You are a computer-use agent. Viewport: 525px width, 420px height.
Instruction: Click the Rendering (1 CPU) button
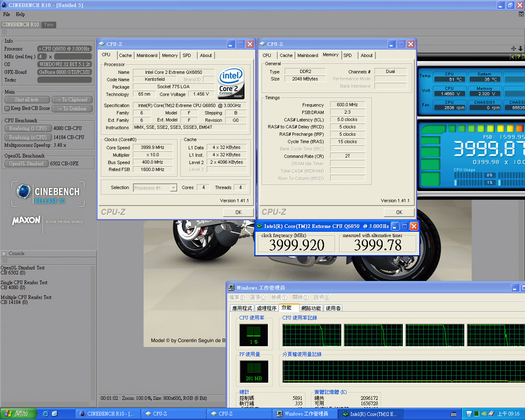(28, 128)
